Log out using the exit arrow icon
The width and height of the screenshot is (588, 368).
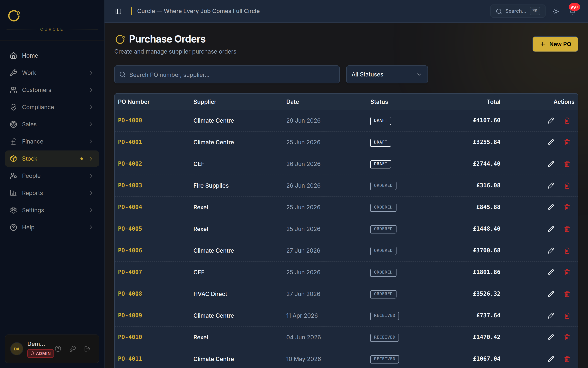(x=87, y=349)
